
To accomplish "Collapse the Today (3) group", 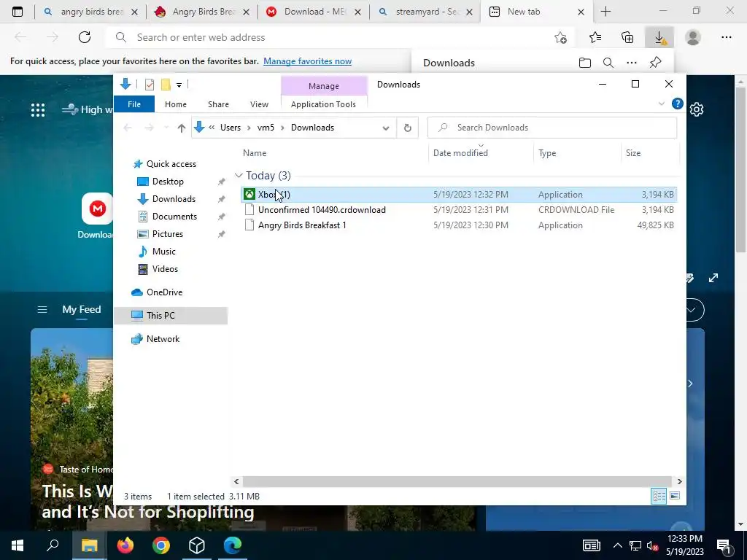I will click(x=239, y=176).
